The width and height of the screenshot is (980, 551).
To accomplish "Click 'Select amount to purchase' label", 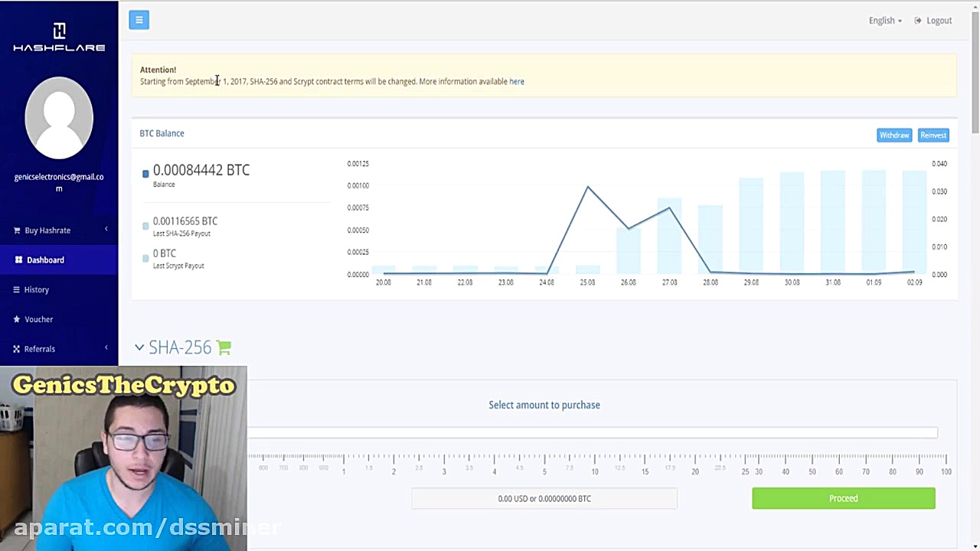I will [544, 405].
